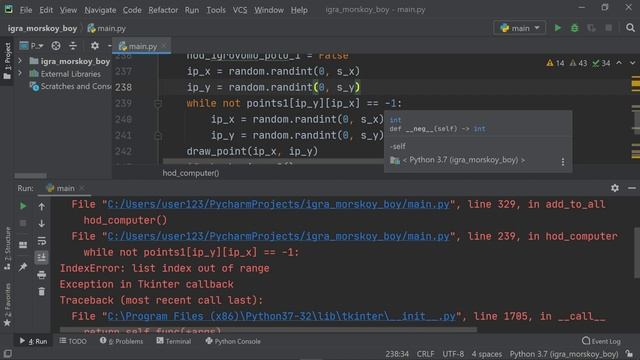Stop process in Run panel
The image size is (640, 360).
[x=23, y=223]
